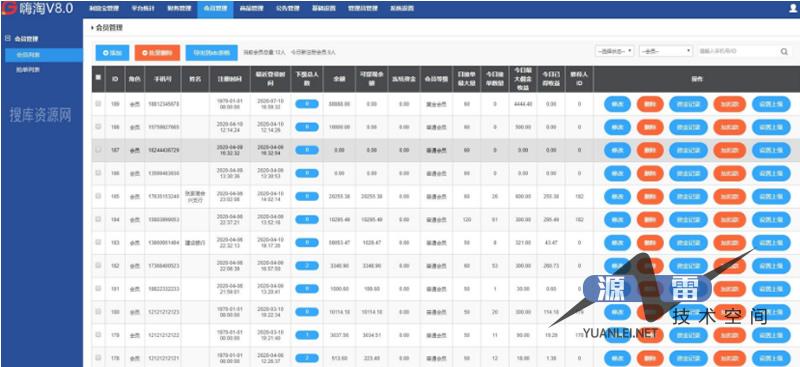The width and height of the screenshot is (800, 367).
Task: Click the blue edit button in ID 187 row
Action: click(x=617, y=150)
